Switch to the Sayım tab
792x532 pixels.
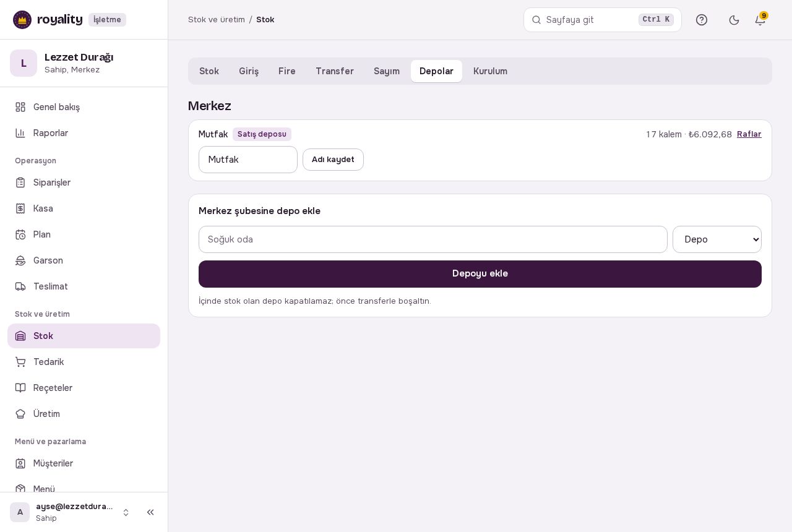point(387,71)
